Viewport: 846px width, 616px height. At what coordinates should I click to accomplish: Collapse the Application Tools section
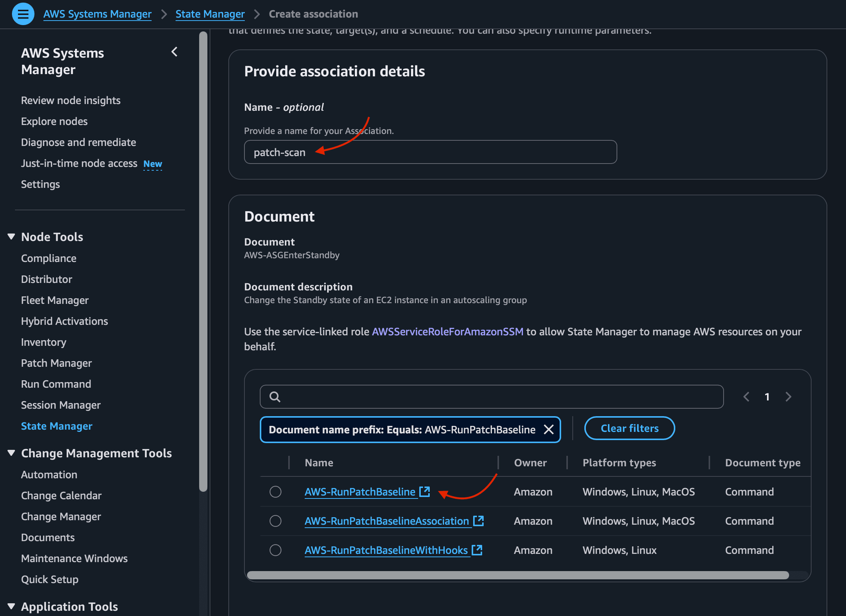coord(11,606)
